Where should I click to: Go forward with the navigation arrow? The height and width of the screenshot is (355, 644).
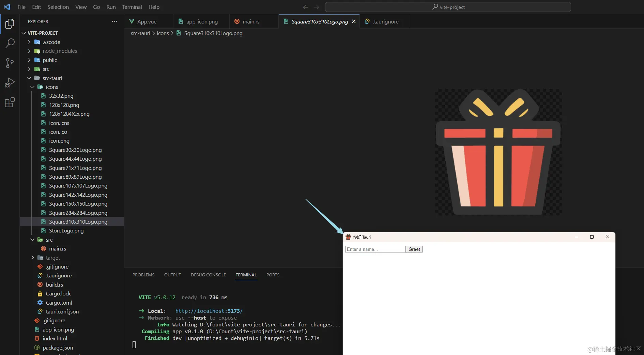[317, 7]
